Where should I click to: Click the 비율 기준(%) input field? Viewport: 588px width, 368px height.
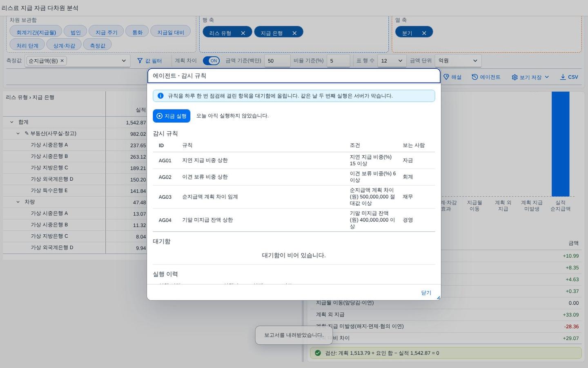click(338, 61)
